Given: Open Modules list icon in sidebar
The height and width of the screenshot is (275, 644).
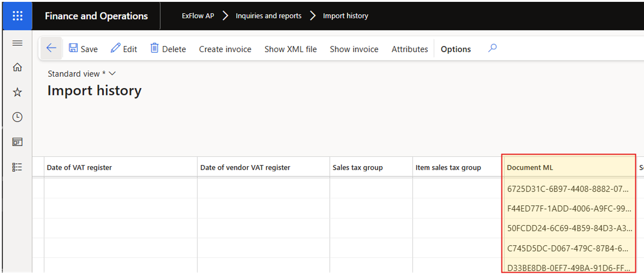Looking at the screenshot, I should (17, 167).
